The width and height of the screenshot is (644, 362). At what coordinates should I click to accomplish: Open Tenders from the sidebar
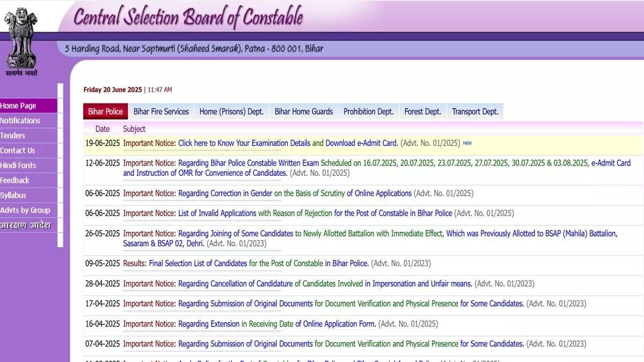click(x=28, y=136)
